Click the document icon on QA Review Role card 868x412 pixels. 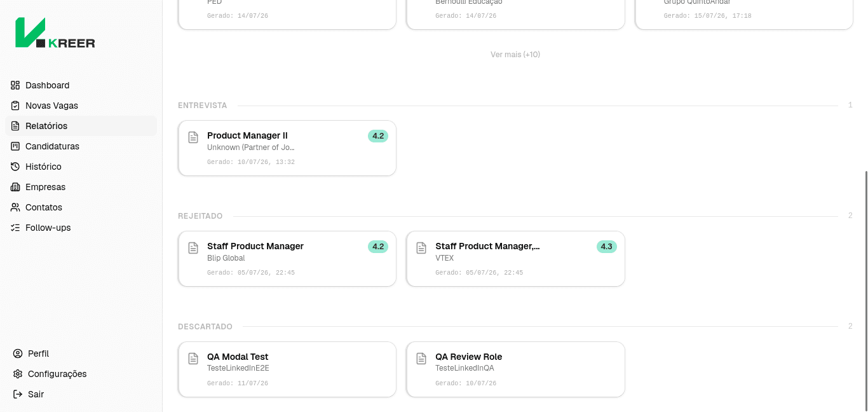421,359
